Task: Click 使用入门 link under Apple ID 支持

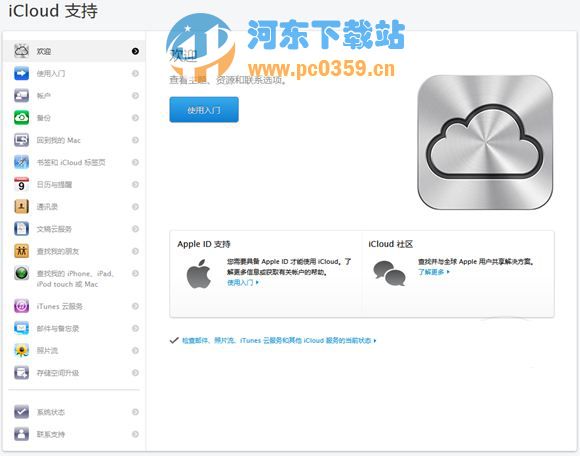Action: click(243, 283)
